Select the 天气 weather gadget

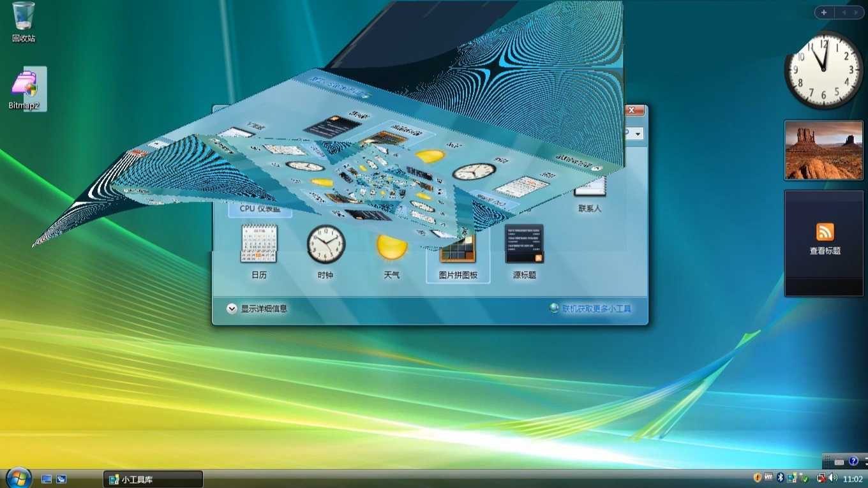392,255
